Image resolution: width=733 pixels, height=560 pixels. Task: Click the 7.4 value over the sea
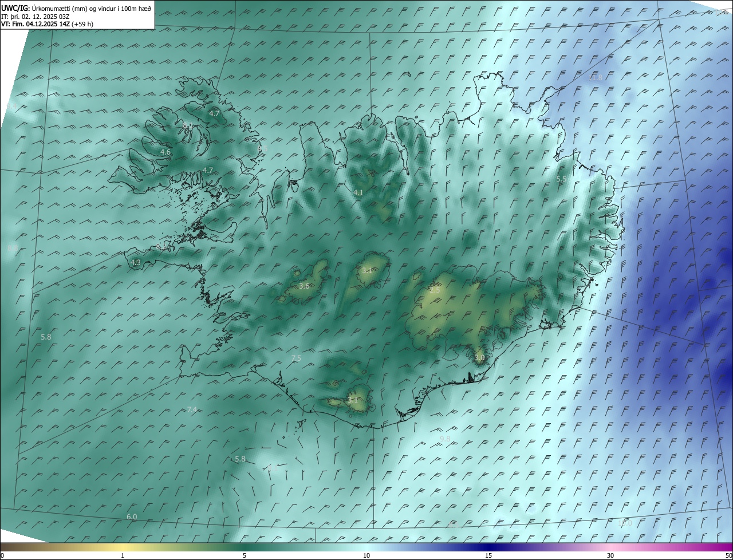click(192, 409)
